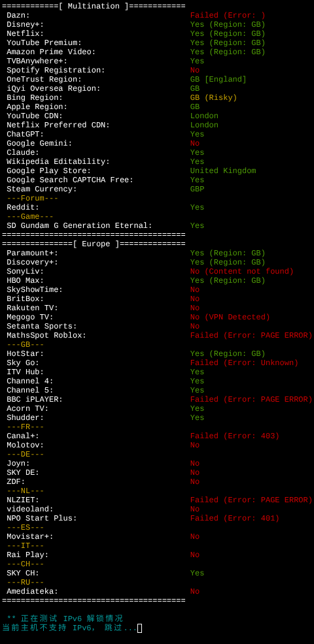Click the Megogo TV VPN Detected result
314x644 pixels.
(230, 317)
